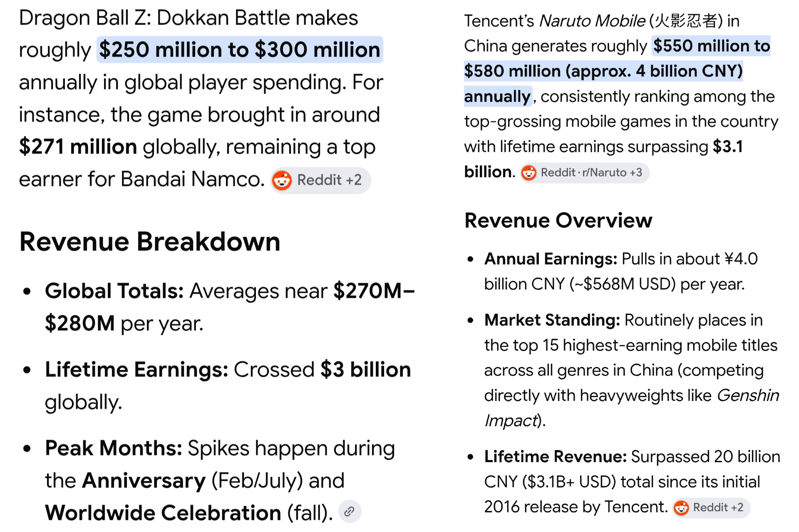Open the 'Reddit +2' sources chip under Dokkan Battle paragraph

[320, 181]
